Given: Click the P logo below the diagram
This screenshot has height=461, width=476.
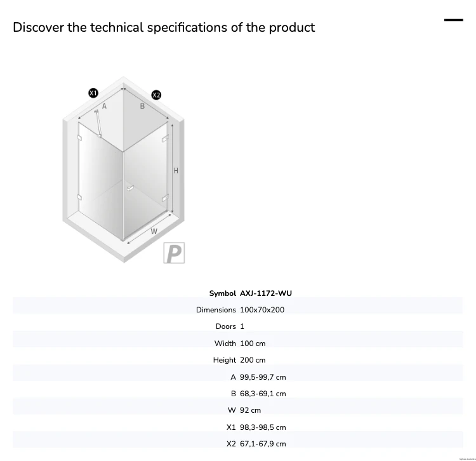Looking at the screenshot, I should point(174,253).
